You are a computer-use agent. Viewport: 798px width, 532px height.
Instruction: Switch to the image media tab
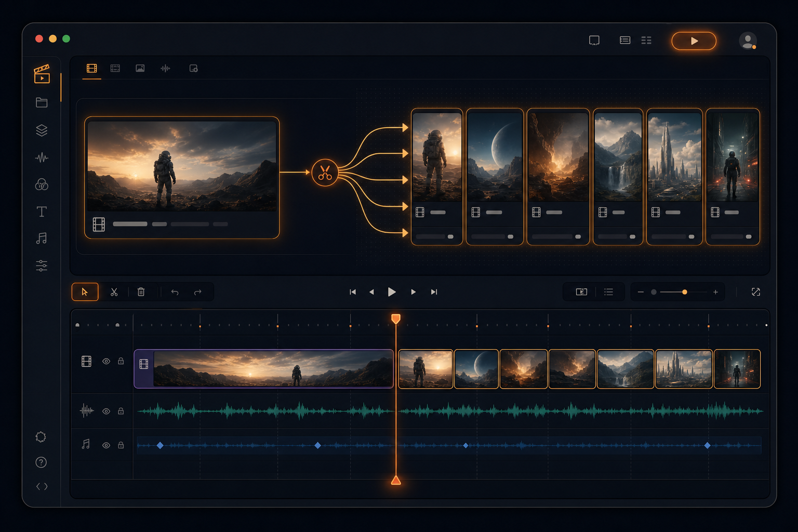pyautogui.click(x=140, y=68)
